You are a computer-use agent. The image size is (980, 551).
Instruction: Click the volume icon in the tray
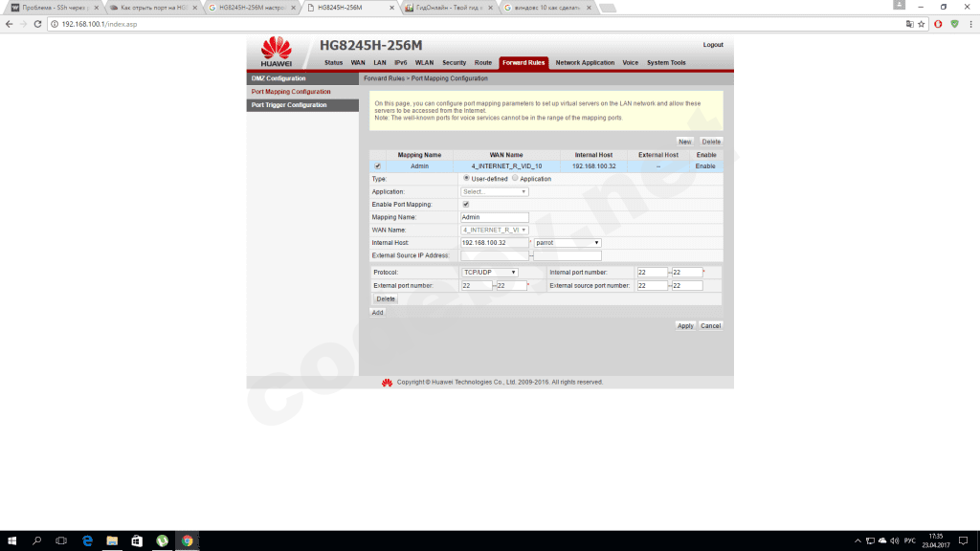click(x=895, y=541)
